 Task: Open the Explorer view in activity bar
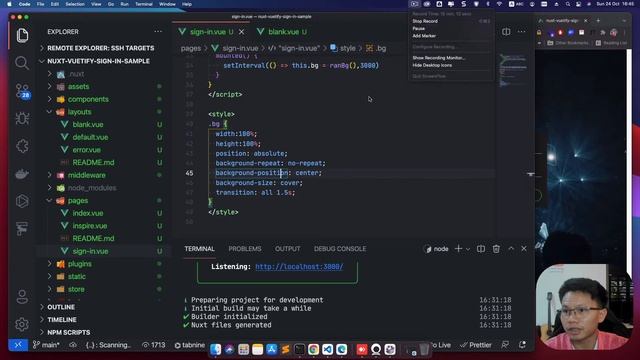pyautogui.click(x=22, y=36)
